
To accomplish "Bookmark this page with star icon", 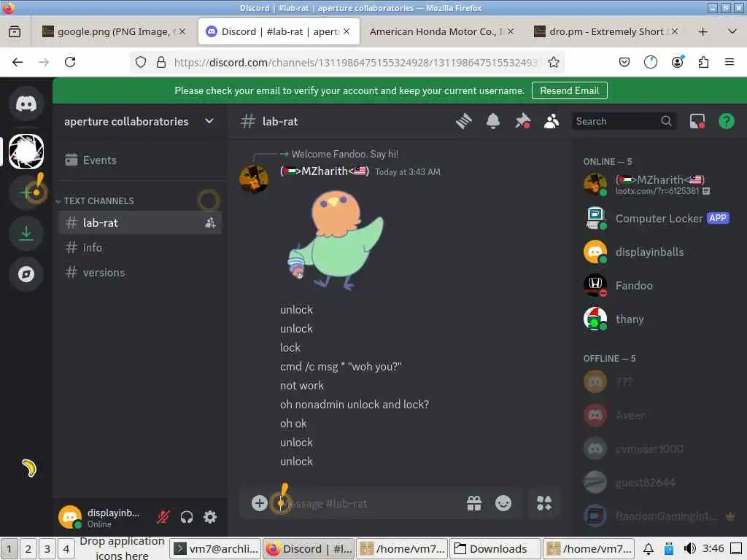I will 553,63.
